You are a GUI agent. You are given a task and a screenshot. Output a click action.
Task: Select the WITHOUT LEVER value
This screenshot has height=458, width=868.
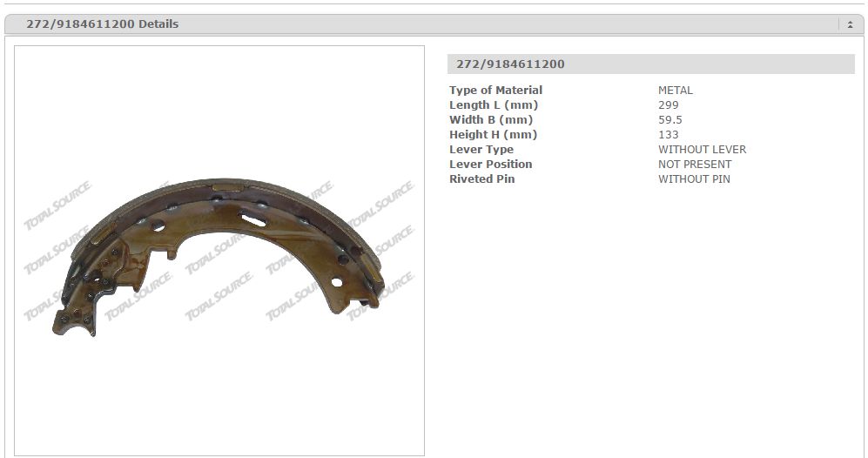[702, 149]
